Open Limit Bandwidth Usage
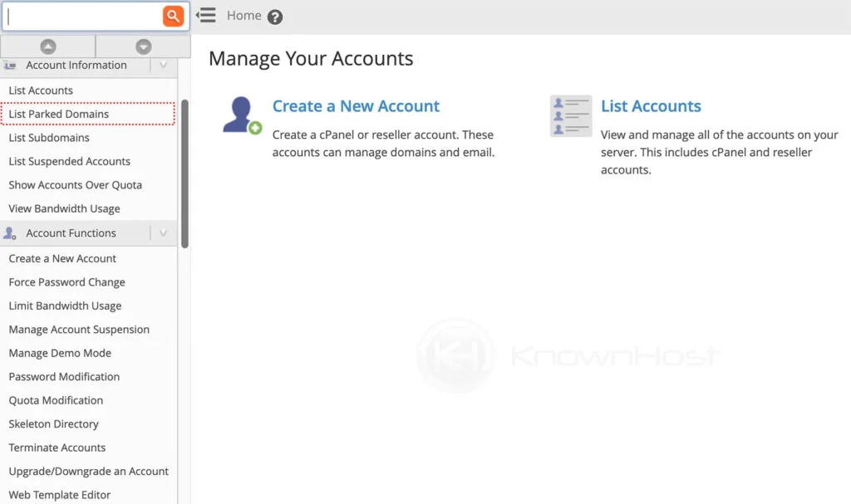The width and height of the screenshot is (851, 504). point(65,306)
